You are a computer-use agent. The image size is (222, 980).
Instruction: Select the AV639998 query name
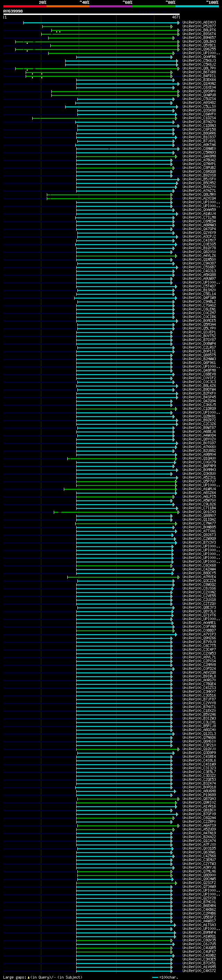13,11
